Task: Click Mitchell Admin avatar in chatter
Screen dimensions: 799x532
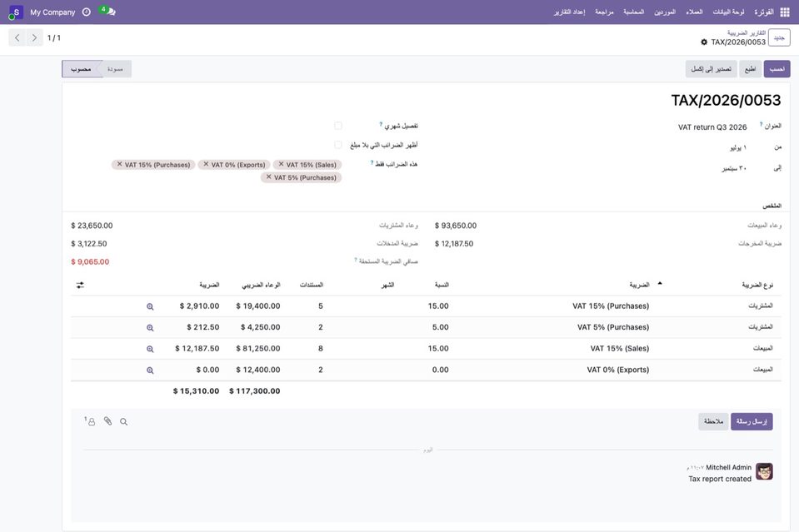Action: 764,471
